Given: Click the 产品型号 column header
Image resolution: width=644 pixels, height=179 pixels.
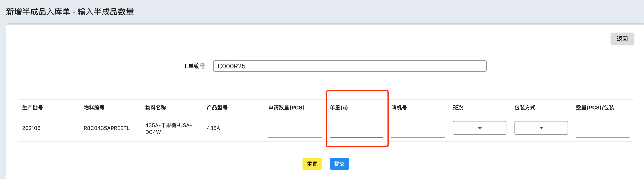Looking at the screenshot, I should pos(217,107).
